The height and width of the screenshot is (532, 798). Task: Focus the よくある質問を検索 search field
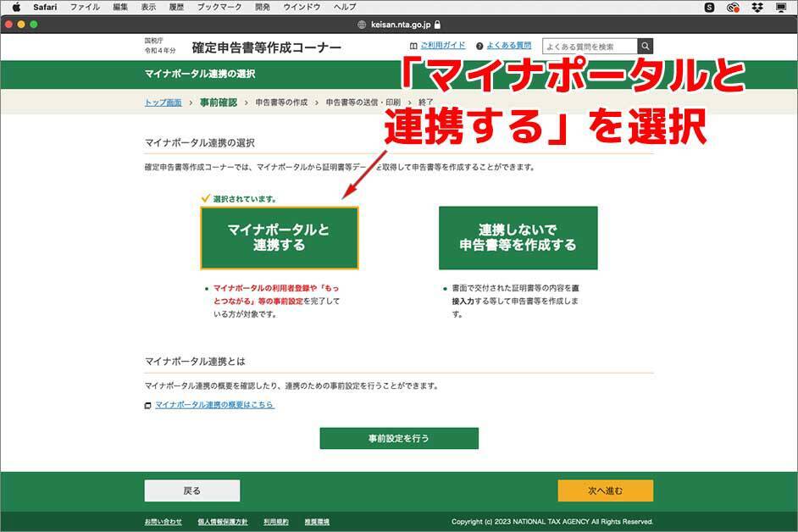point(590,47)
